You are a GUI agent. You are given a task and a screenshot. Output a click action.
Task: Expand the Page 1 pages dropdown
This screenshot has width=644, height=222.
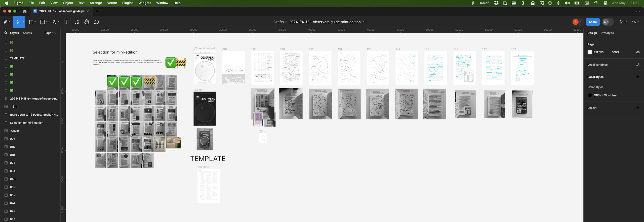pyautogui.click(x=50, y=33)
